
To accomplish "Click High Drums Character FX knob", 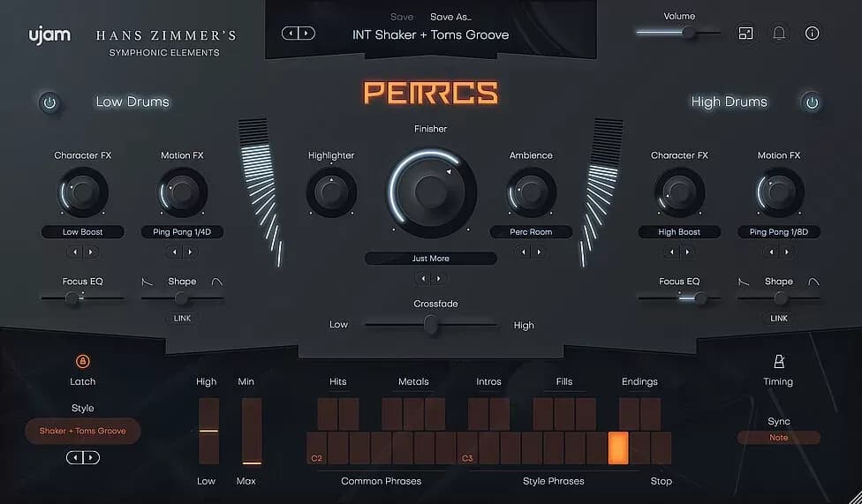I will pyautogui.click(x=679, y=192).
